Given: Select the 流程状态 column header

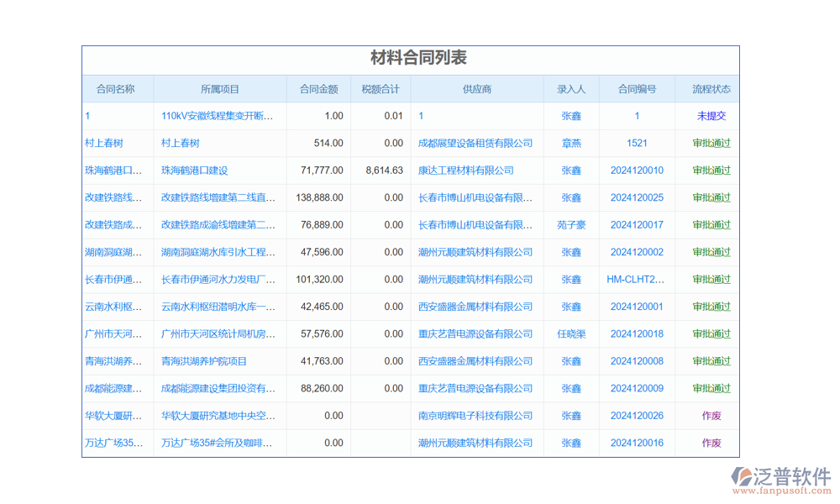Looking at the screenshot, I should (711, 89).
